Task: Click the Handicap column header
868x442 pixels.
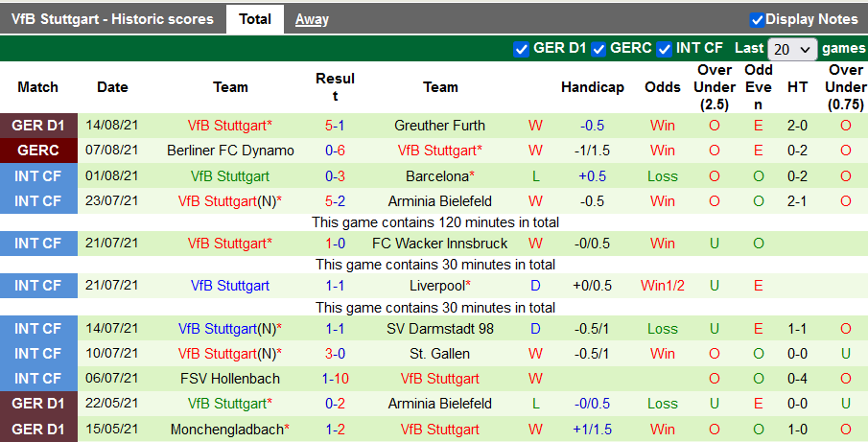Action: coord(592,87)
